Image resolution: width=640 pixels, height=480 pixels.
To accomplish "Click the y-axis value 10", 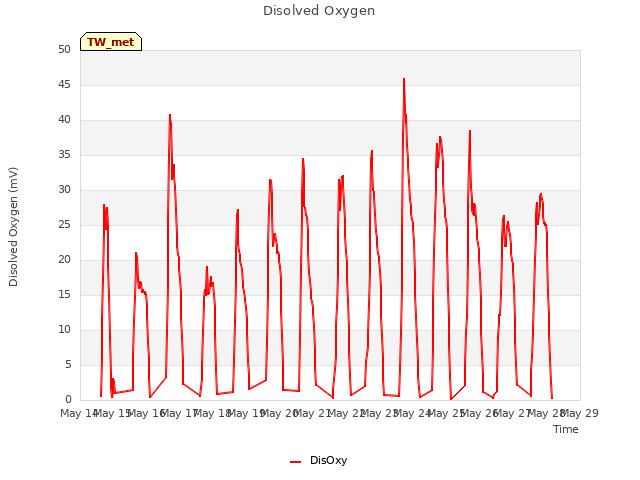I will point(64,329).
